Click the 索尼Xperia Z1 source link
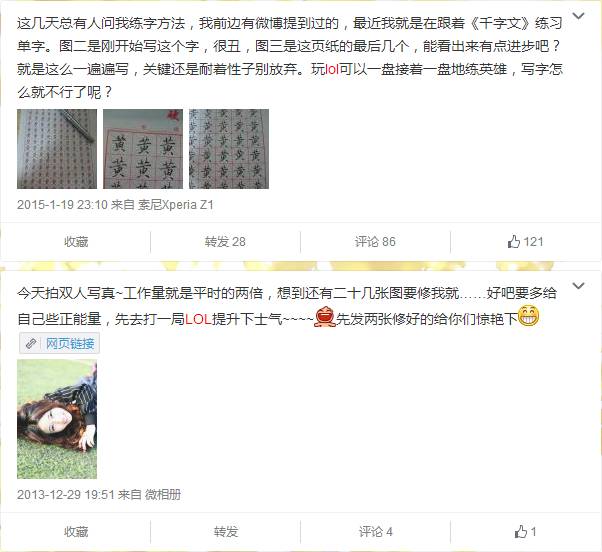Screen dimensions: 602x552 click(176, 205)
